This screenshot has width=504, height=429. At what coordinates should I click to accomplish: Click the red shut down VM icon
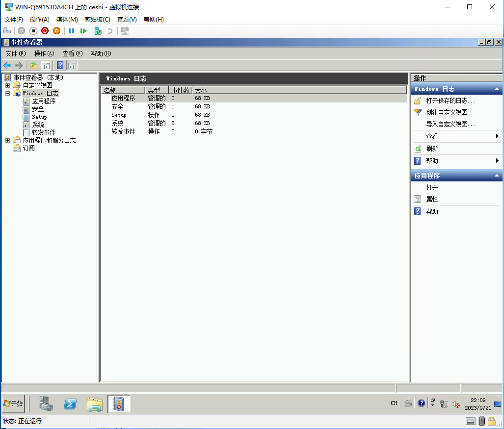[45, 31]
